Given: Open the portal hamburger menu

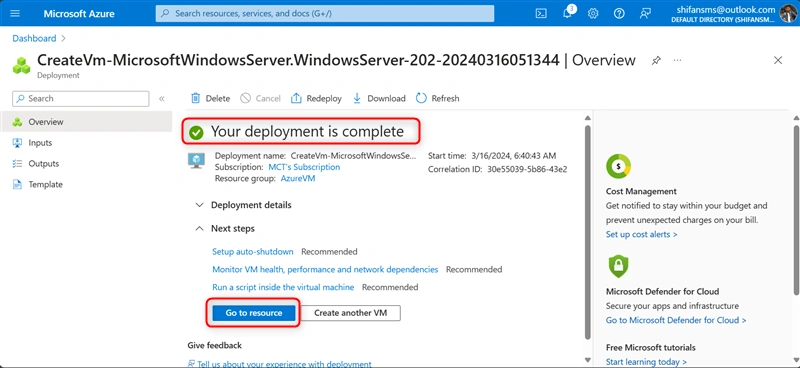Looking at the screenshot, I should click(x=15, y=13).
